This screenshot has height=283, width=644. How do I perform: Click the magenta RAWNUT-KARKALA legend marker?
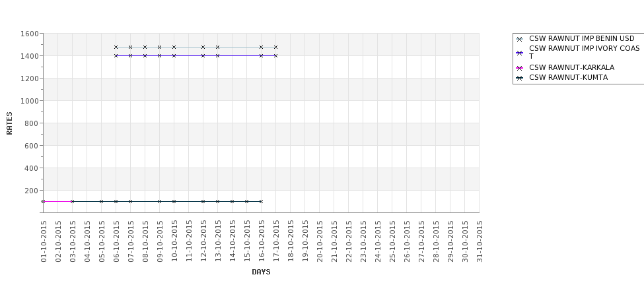(520, 68)
